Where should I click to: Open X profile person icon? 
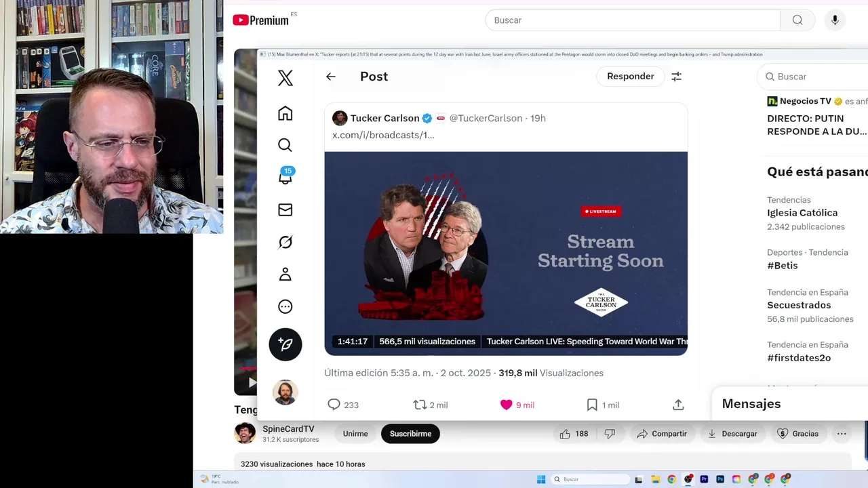pyautogui.click(x=285, y=274)
